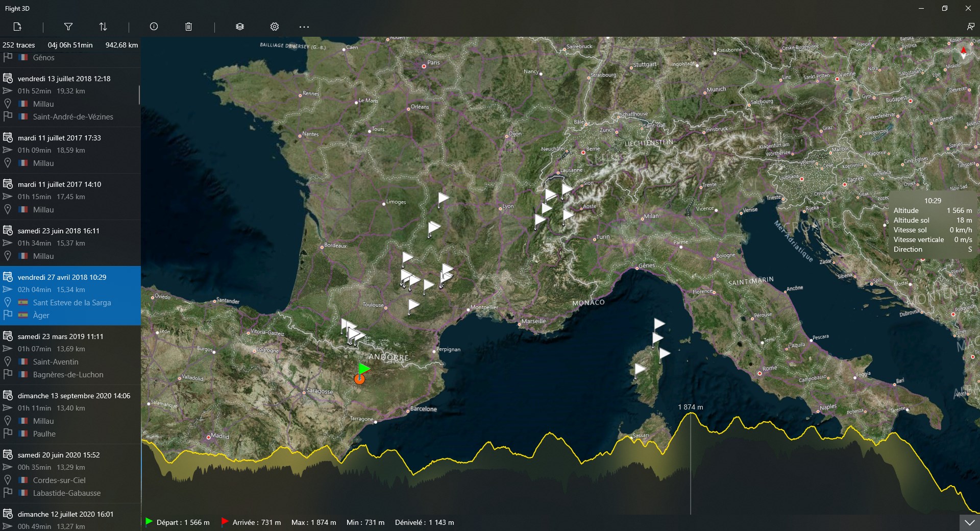
Task: Click the '942,68 km' total distance
Action: click(122, 45)
